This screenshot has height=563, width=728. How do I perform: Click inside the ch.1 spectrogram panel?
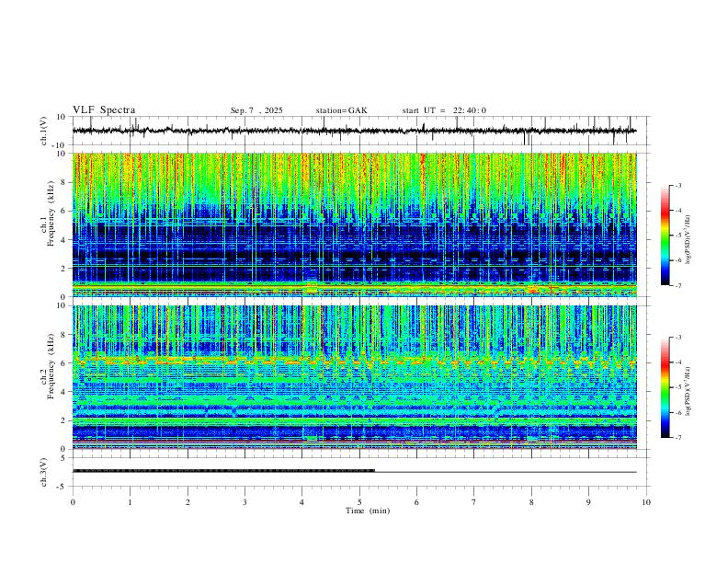pos(354,224)
